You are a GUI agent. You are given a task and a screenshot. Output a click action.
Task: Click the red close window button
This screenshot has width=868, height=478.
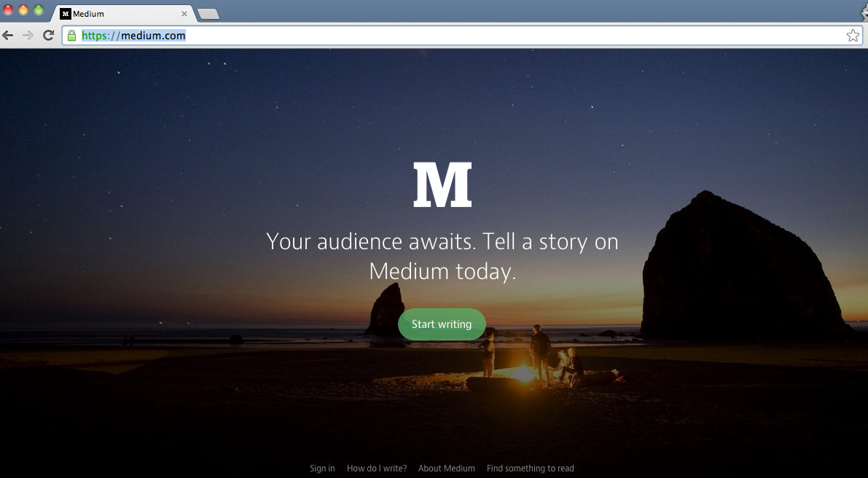8,9
